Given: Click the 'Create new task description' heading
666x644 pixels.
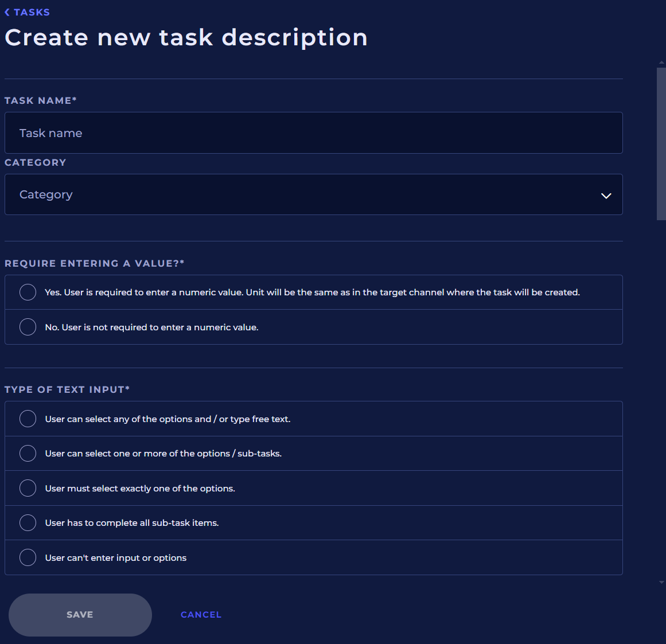Looking at the screenshot, I should click(186, 38).
